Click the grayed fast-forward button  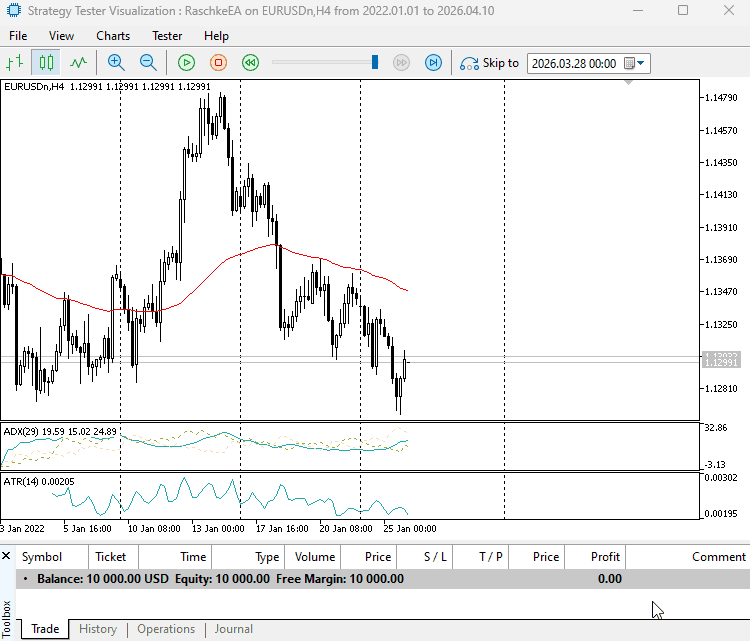[401, 63]
